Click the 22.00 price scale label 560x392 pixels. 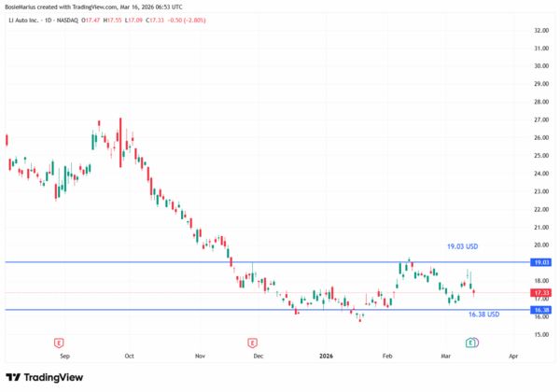point(541,210)
